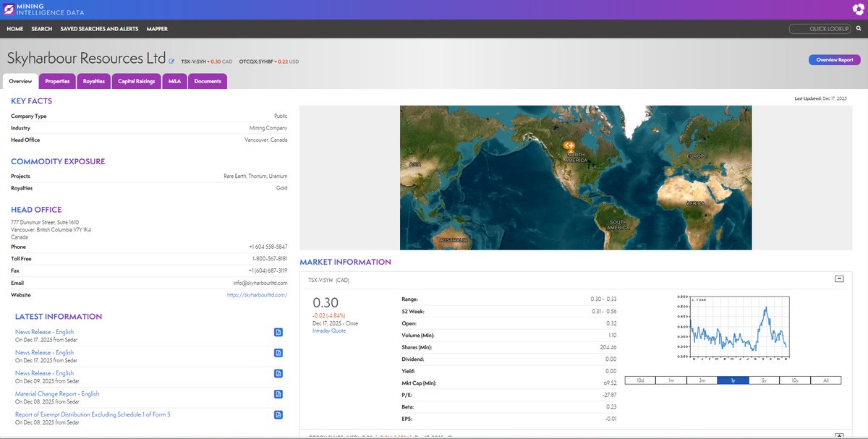
Task: Collapse the TSX-V:SYH market panel
Action: [x=839, y=278]
